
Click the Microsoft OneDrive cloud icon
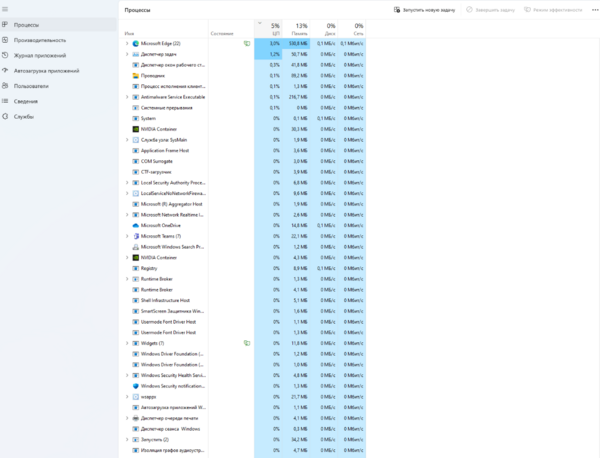[x=135, y=225]
